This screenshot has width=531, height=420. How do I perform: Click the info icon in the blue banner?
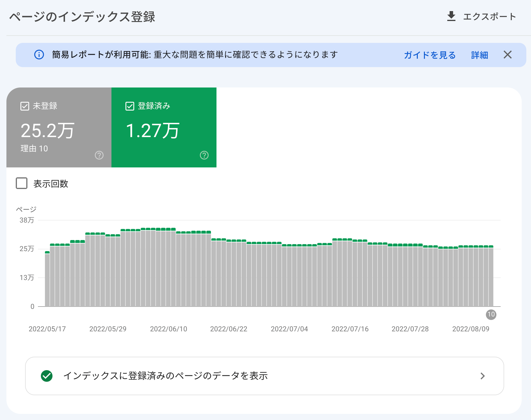tap(39, 55)
